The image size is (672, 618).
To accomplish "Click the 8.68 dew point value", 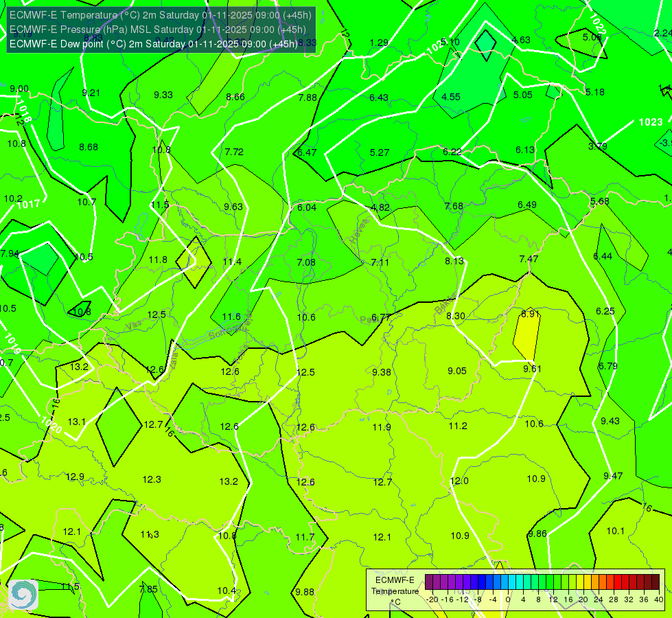I will pos(89,147).
